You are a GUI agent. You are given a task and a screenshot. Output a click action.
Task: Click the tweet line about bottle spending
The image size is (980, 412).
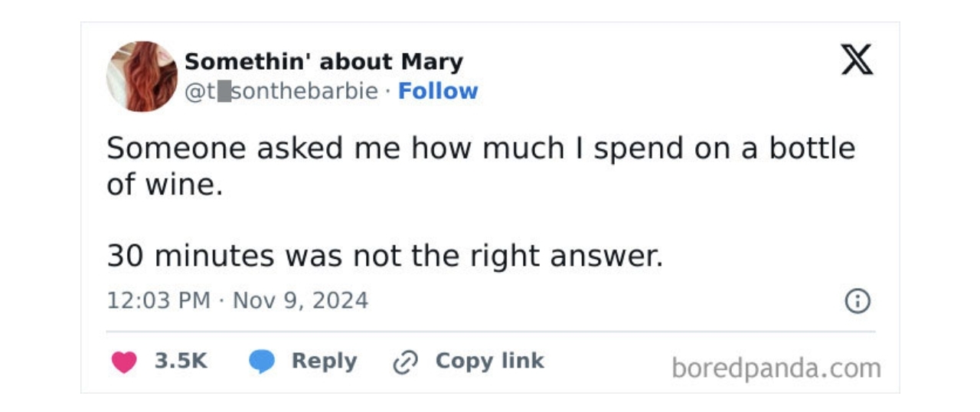point(481,148)
